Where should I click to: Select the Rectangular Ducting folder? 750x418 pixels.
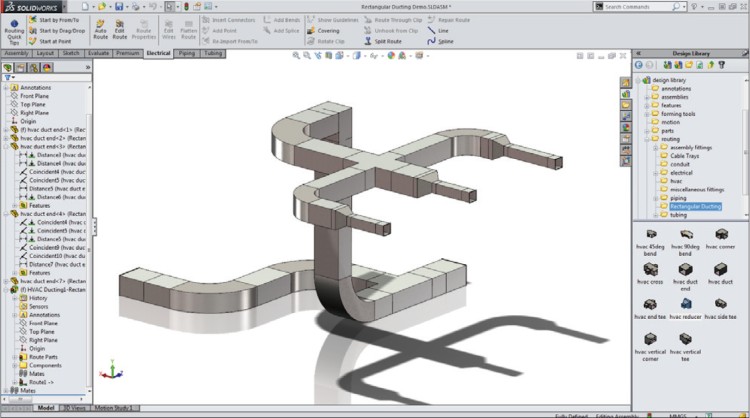[696, 206]
